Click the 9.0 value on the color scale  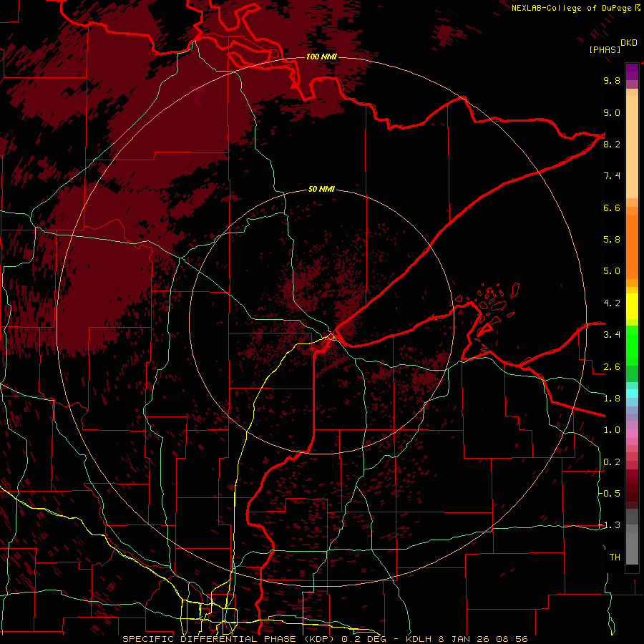click(612, 112)
